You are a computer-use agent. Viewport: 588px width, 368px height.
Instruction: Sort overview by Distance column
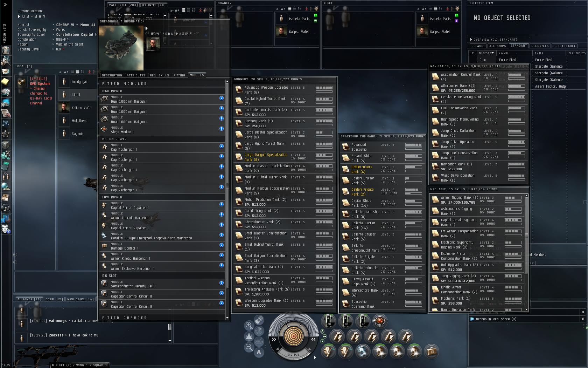(486, 53)
